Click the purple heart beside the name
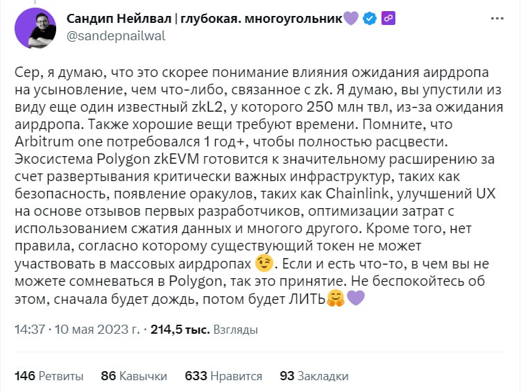Image resolution: width=532 pixels, height=392 pixels. (351, 19)
